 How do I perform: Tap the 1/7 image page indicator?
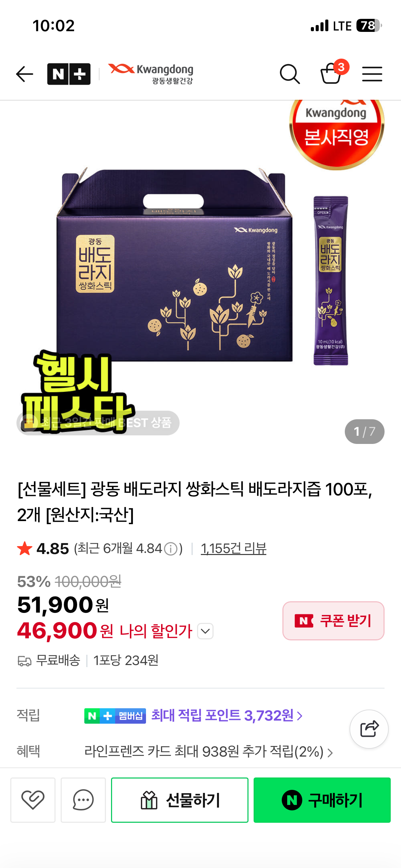pyautogui.click(x=364, y=431)
